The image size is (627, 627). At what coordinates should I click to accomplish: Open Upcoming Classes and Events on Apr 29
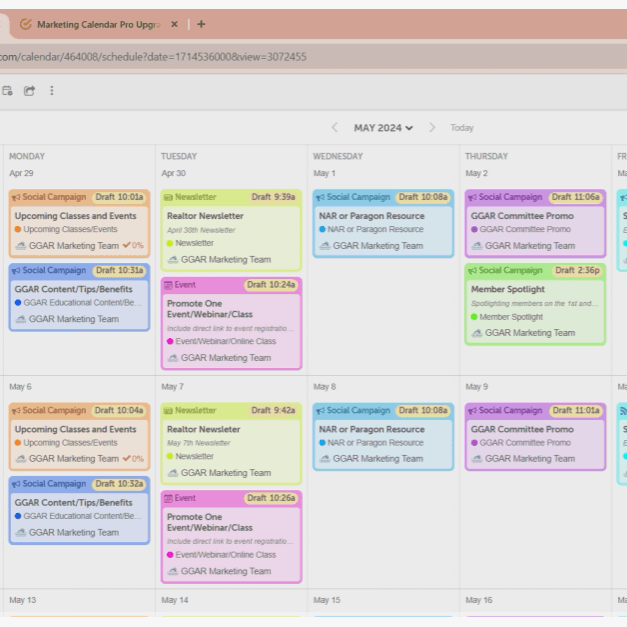[76, 216]
